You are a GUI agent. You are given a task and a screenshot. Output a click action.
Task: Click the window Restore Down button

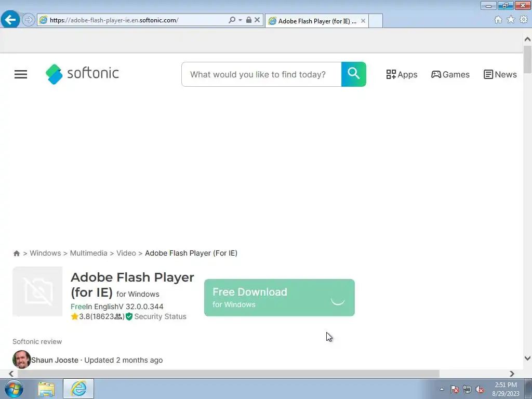[506, 5]
